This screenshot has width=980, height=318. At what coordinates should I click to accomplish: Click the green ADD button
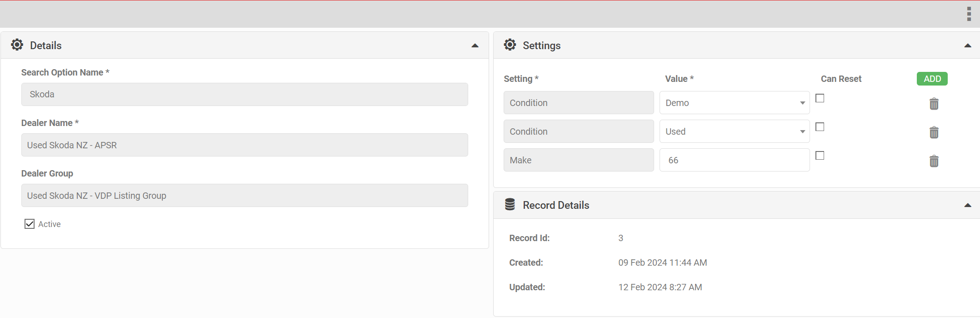(932, 79)
